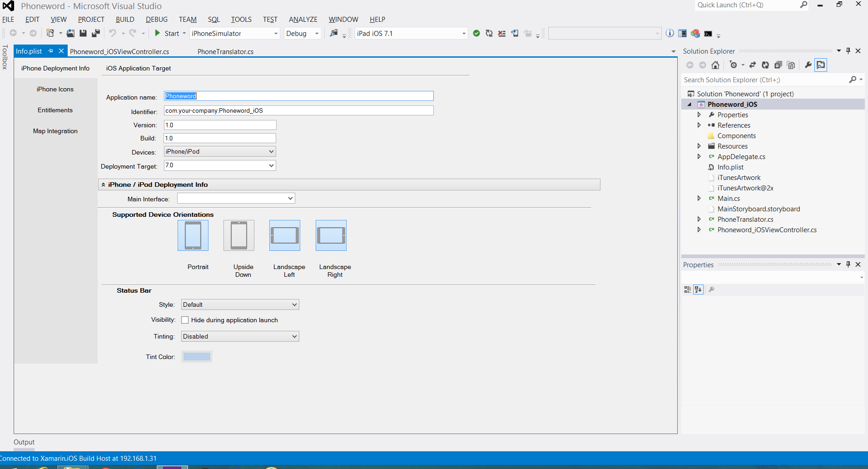
Task: Click the Tint Color swatch
Action: point(197,357)
